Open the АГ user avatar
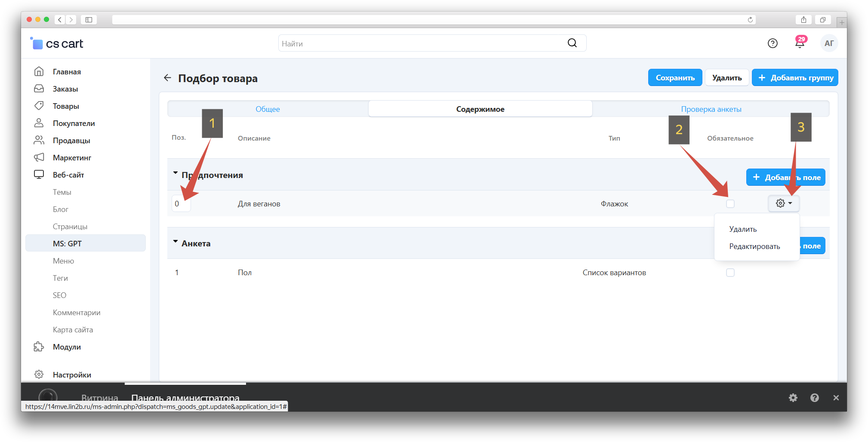The image size is (868, 442). (829, 43)
